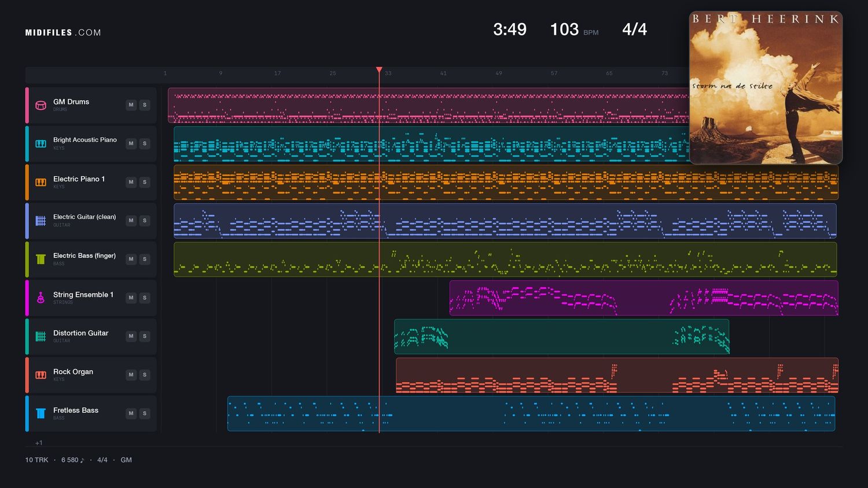Viewport: 868px width, 488px height.
Task: Click the String Ensemble 1 strings icon
Action: (x=41, y=298)
